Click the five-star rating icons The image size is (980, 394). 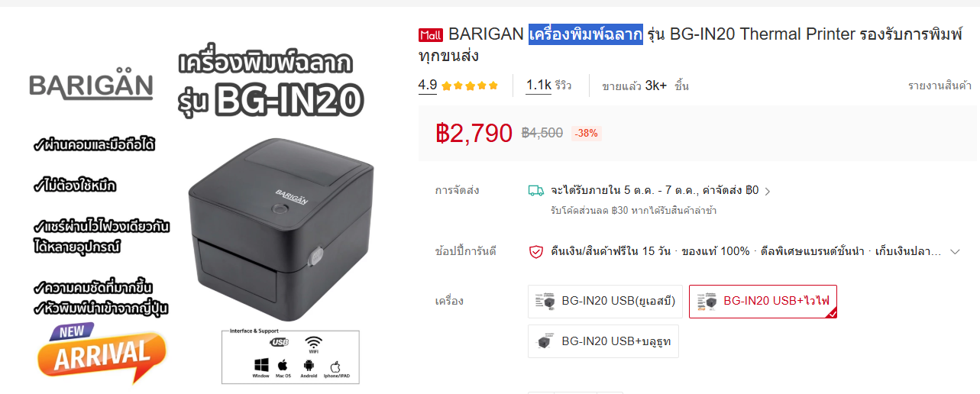(470, 86)
